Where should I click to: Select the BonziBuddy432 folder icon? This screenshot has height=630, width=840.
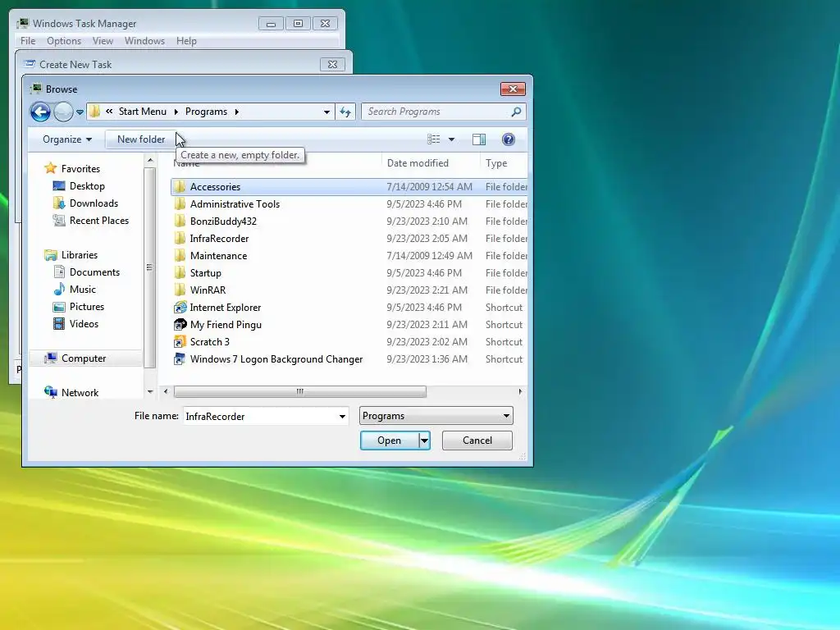tap(180, 221)
